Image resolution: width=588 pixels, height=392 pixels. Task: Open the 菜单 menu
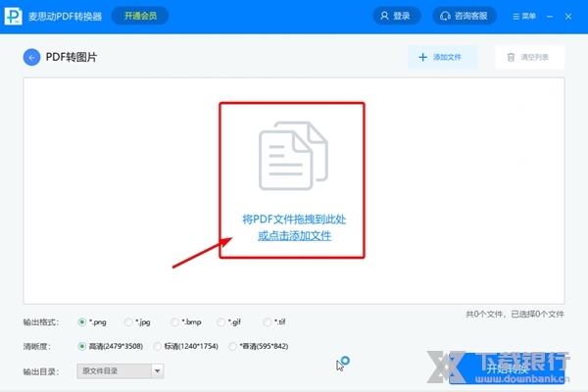tap(524, 16)
